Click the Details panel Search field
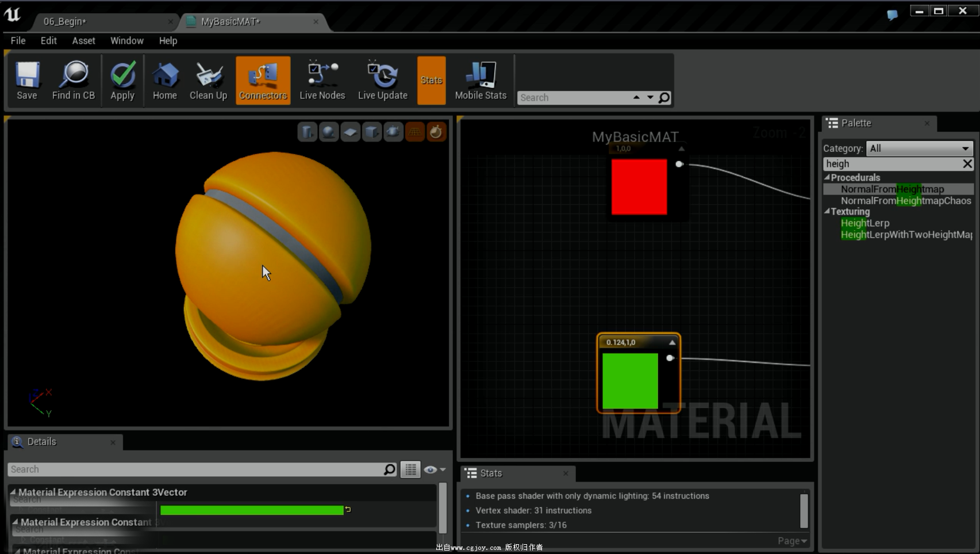Screen dimensions: 980x554 [195, 469]
